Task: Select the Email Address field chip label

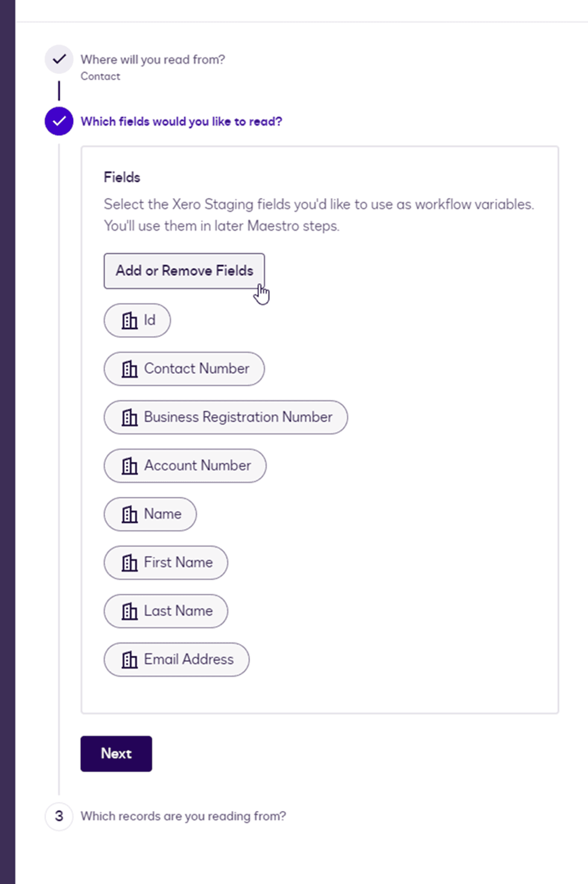Action: point(188,659)
